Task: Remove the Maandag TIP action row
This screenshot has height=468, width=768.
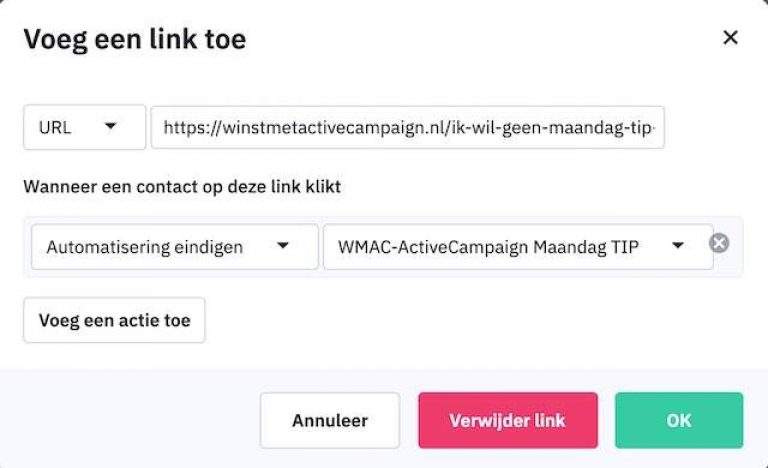Action: click(719, 244)
